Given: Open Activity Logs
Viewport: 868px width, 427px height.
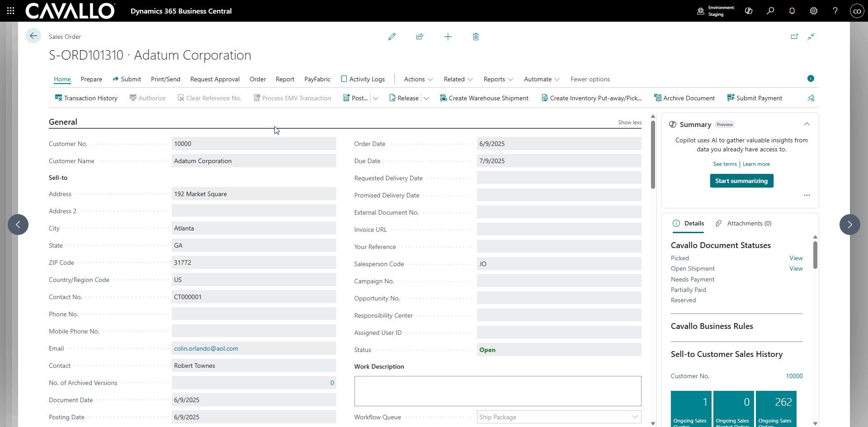Looking at the screenshot, I should tap(363, 79).
